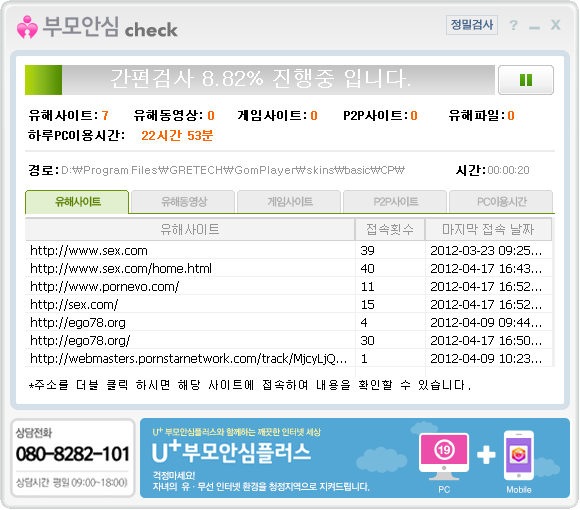Sort by the 마지막 접속 날짜 column header
The height and width of the screenshot is (510, 580).
point(488,230)
